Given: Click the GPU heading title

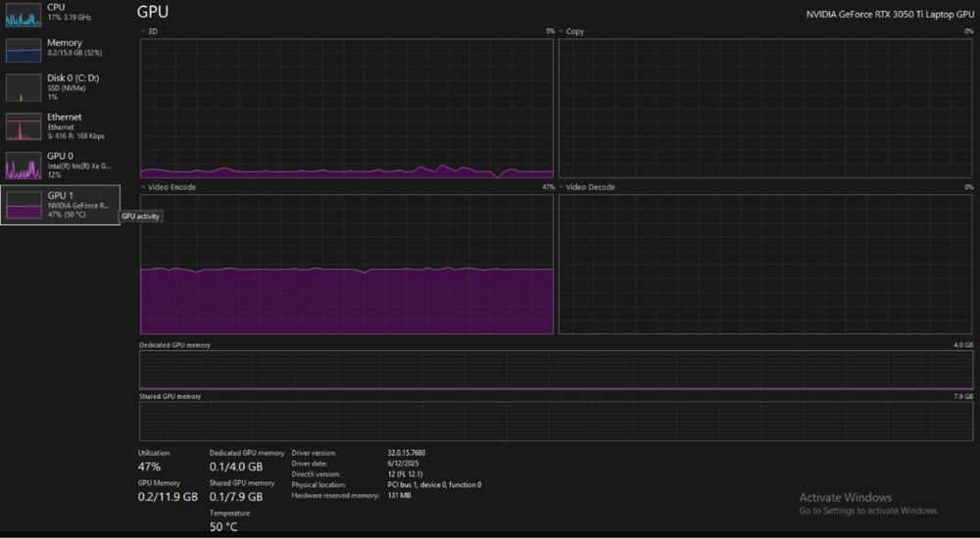Looking at the screenshot, I should tap(153, 12).
